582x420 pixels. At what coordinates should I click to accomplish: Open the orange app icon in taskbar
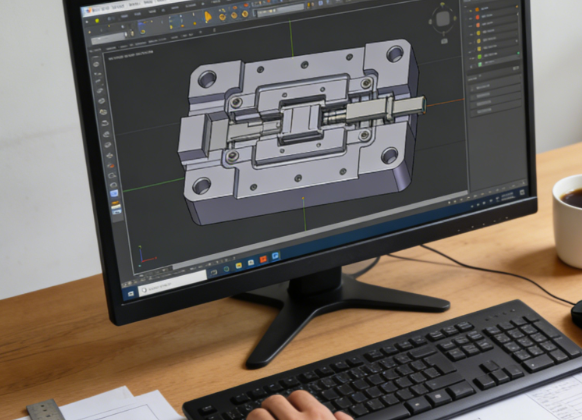pos(263,259)
